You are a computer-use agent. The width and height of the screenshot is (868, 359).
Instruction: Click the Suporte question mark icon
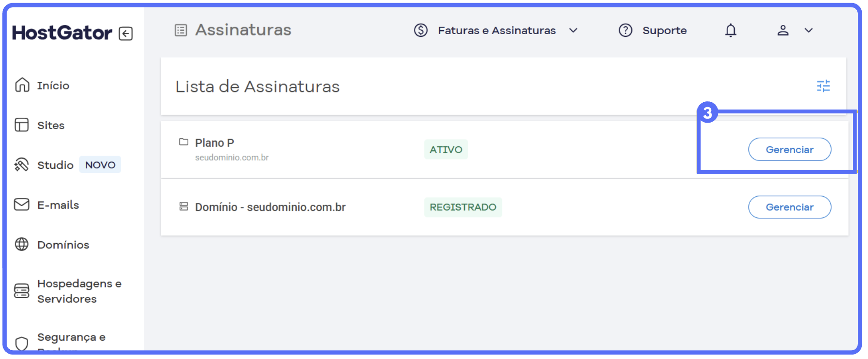[x=625, y=31]
